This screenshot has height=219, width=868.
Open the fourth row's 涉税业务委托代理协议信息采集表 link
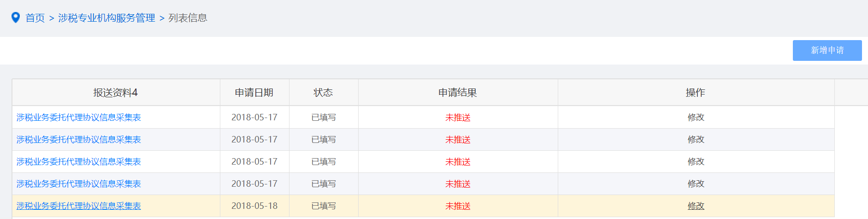79,184
